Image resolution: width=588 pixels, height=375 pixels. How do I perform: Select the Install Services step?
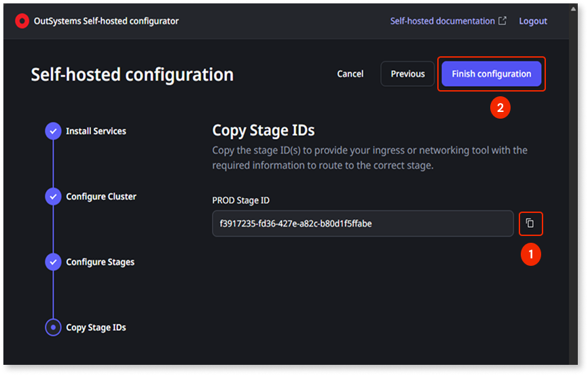[x=96, y=131]
